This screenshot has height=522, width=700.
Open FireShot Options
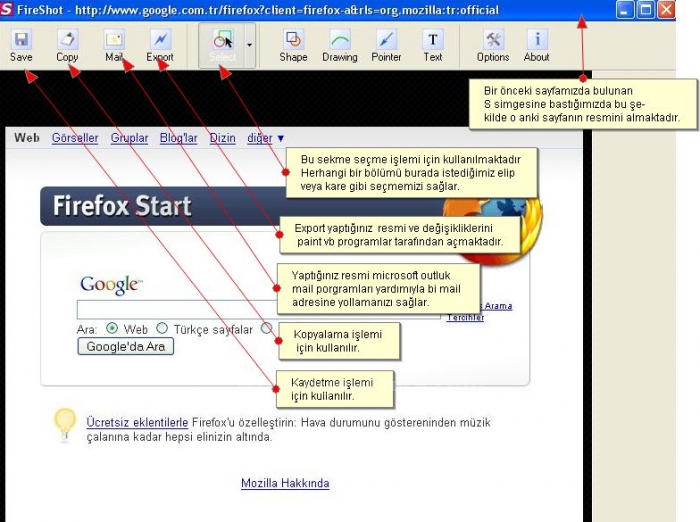point(493,45)
